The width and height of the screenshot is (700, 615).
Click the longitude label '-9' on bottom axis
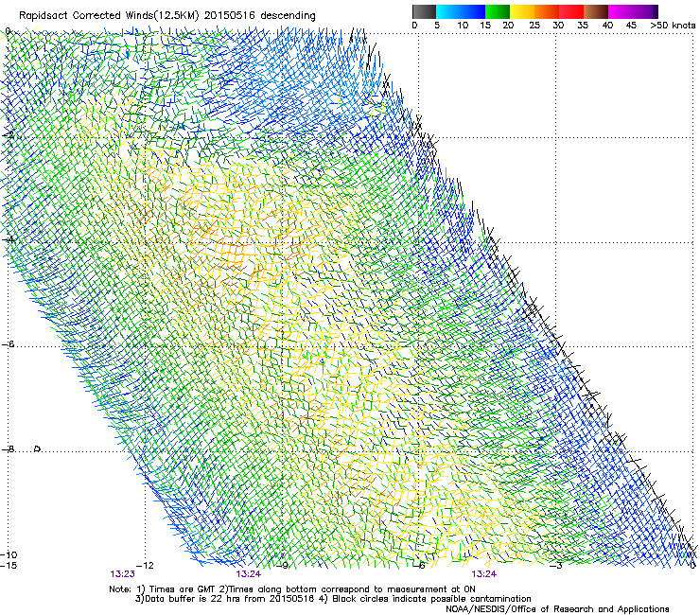coord(283,566)
